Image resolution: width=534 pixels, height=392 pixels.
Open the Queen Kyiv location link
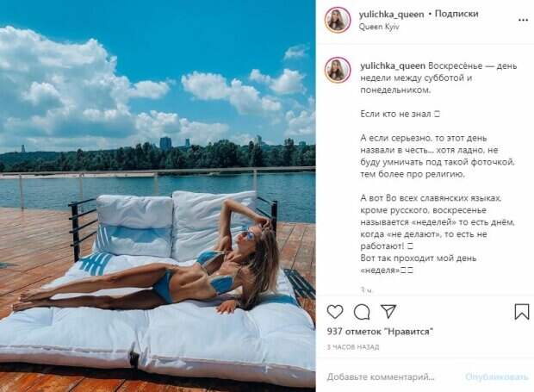click(379, 27)
